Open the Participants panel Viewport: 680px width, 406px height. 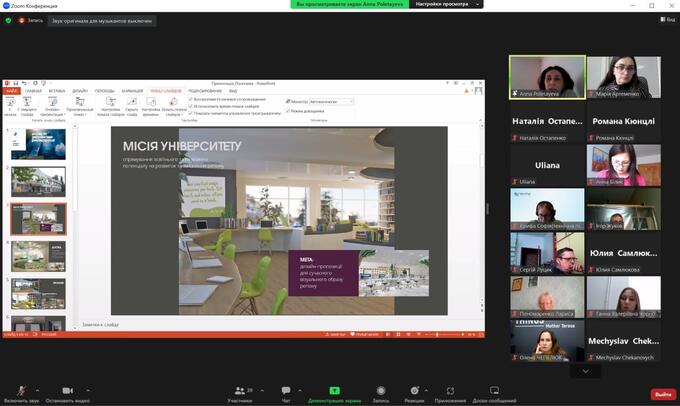[239, 389]
